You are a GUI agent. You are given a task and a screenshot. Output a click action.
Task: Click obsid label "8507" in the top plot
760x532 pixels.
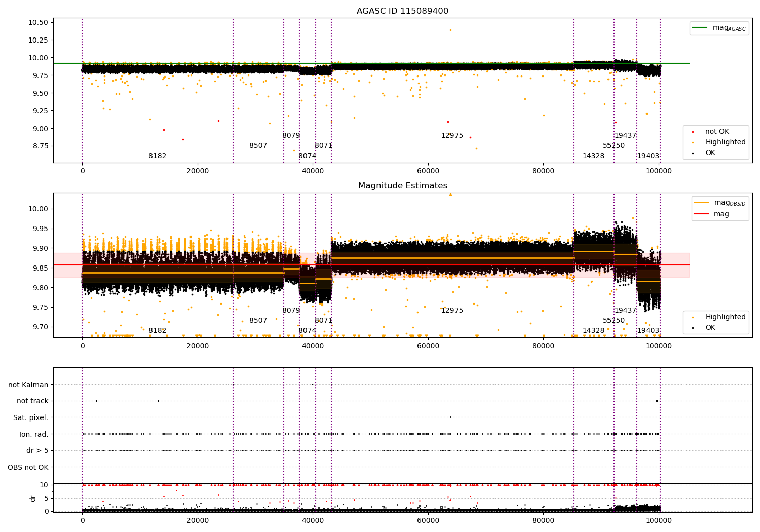click(x=258, y=146)
